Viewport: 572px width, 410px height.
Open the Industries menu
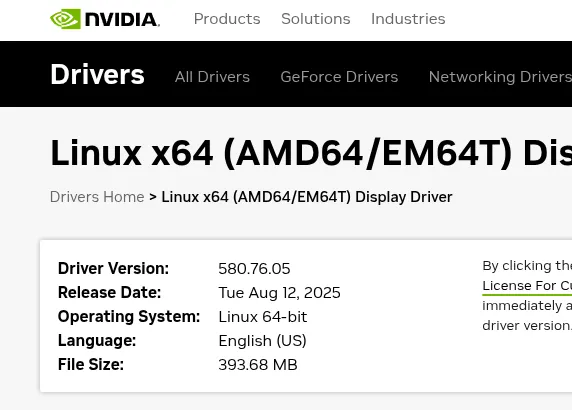[408, 19]
